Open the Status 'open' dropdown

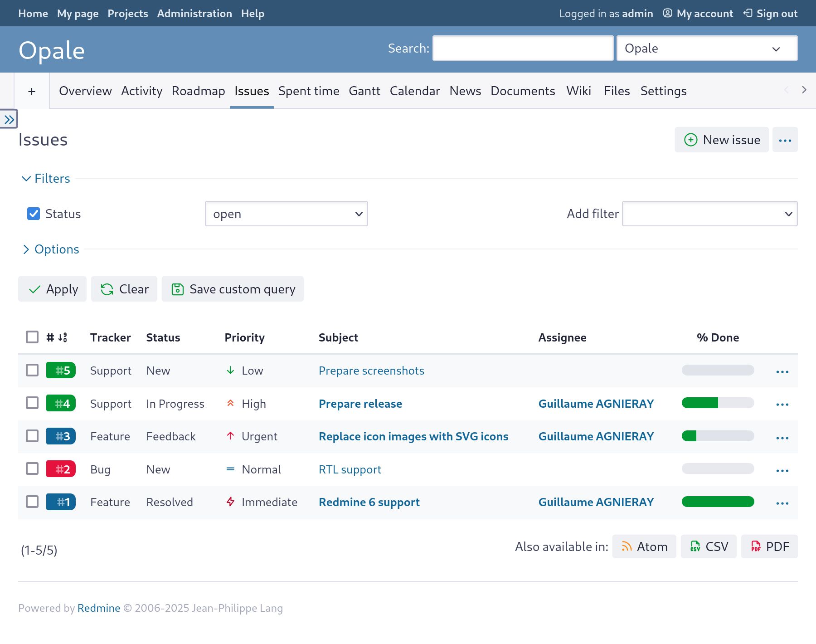coord(286,214)
